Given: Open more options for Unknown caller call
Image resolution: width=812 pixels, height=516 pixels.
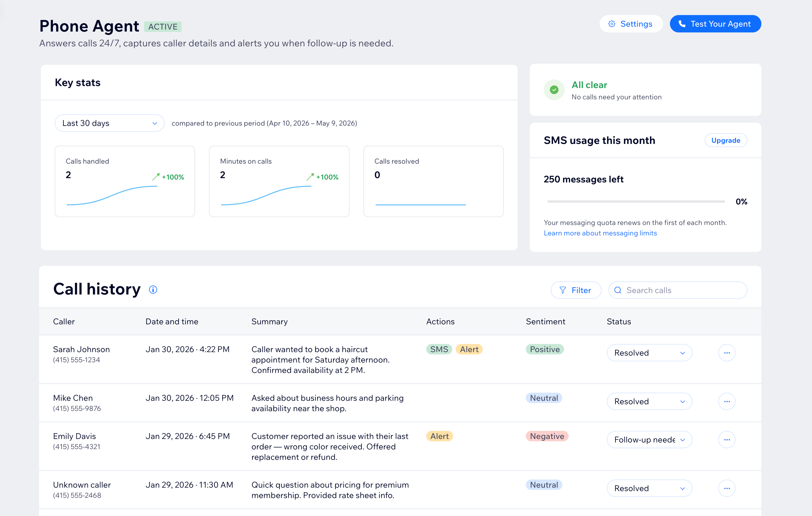Looking at the screenshot, I should click(x=727, y=488).
